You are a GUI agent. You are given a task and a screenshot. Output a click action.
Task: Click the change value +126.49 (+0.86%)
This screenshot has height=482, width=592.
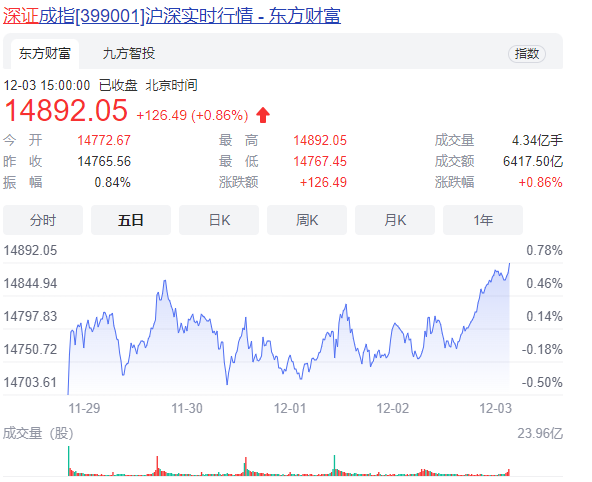click(x=192, y=115)
